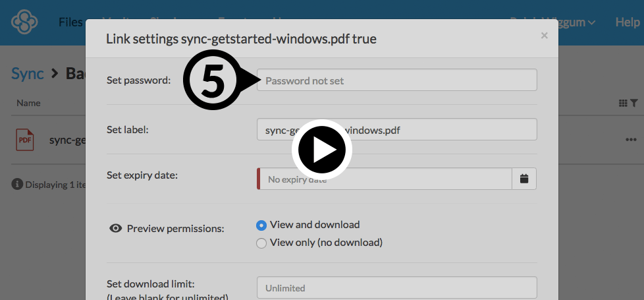Click the Sync logo in the header
The image size is (644, 300).
click(24, 22)
